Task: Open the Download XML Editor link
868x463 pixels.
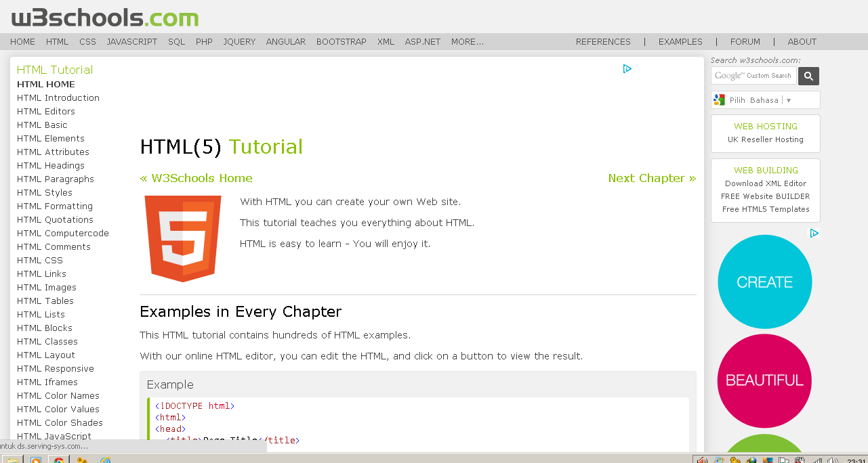Action: (x=766, y=183)
